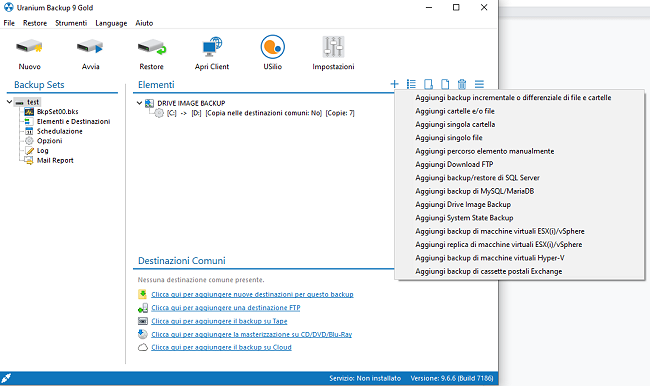Screen dimensions: 650x386
Task: Click link to add backup su Tape
Action: [x=219, y=321]
